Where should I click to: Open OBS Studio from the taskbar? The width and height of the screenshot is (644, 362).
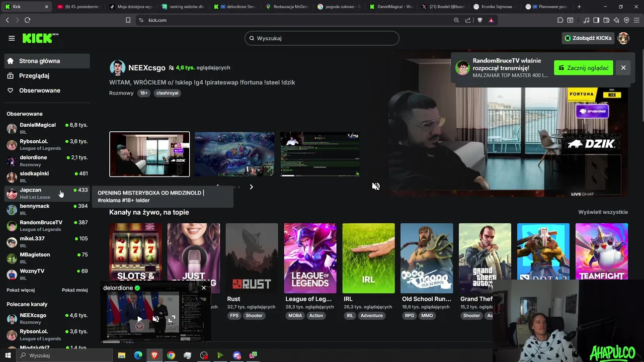pyautogui.click(x=204, y=355)
